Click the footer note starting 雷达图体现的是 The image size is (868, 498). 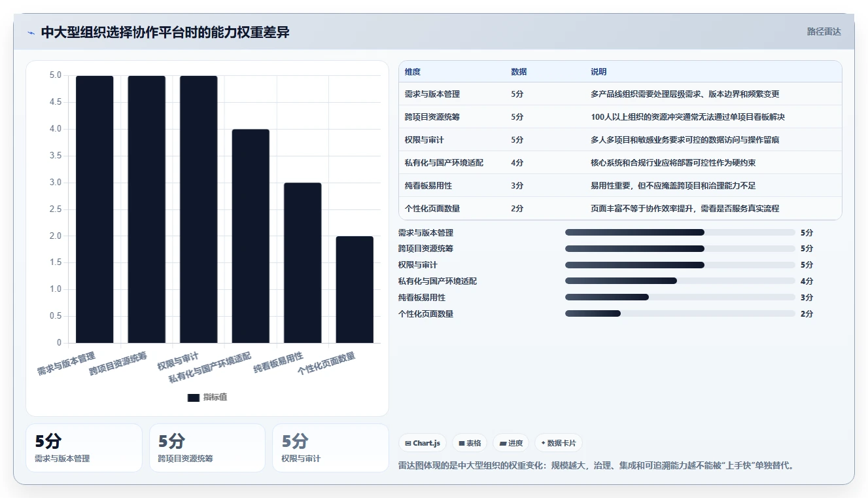pyautogui.click(x=598, y=466)
